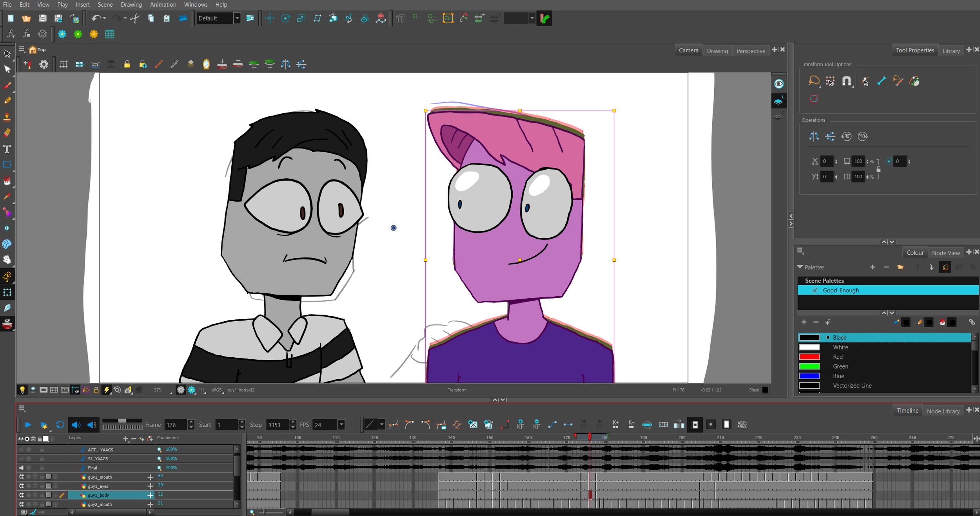980x516 pixels.
Task: Toggle sound playback speaker icon
Action: [x=76, y=425]
